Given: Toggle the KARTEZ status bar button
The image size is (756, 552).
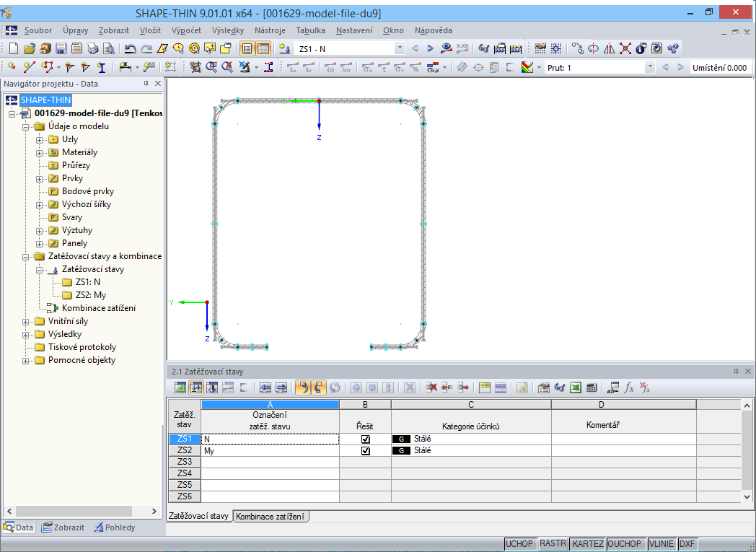Looking at the screenshot, I should click(588, 544).
